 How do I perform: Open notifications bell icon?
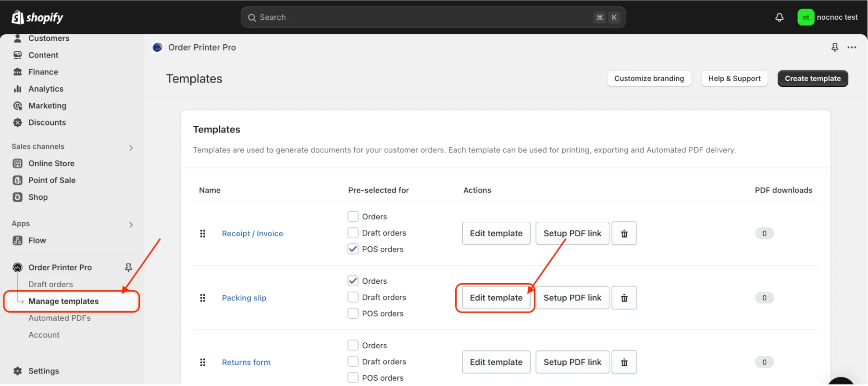pyautogui.click(x=780, y=17)
